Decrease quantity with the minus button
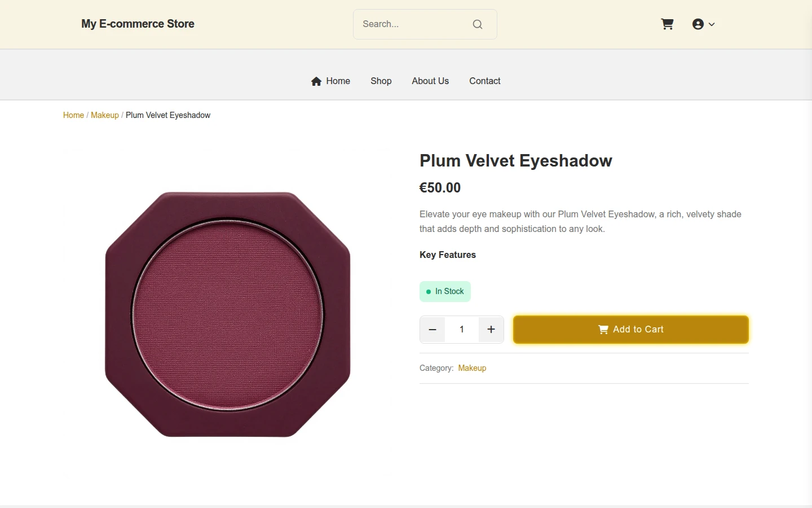812x508 pixels. coord(433,330)
